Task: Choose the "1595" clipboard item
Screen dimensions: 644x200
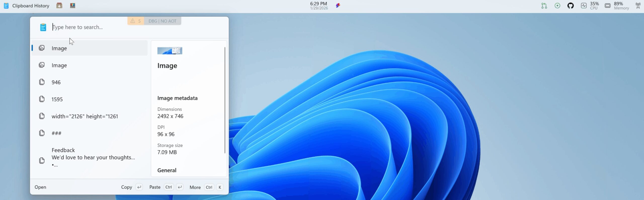Action: point(89,99)
